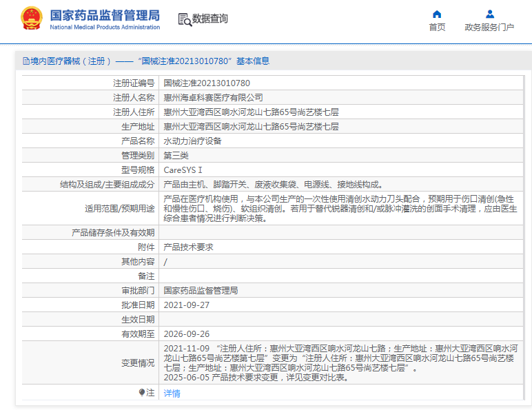Open the 数据查询 search icon

point(185,19)
